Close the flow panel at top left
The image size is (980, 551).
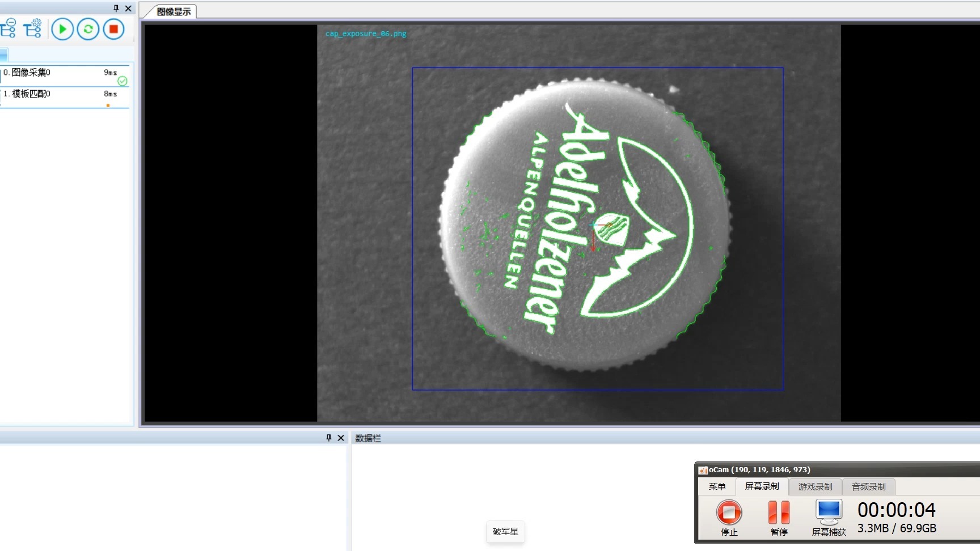(128, 8)
